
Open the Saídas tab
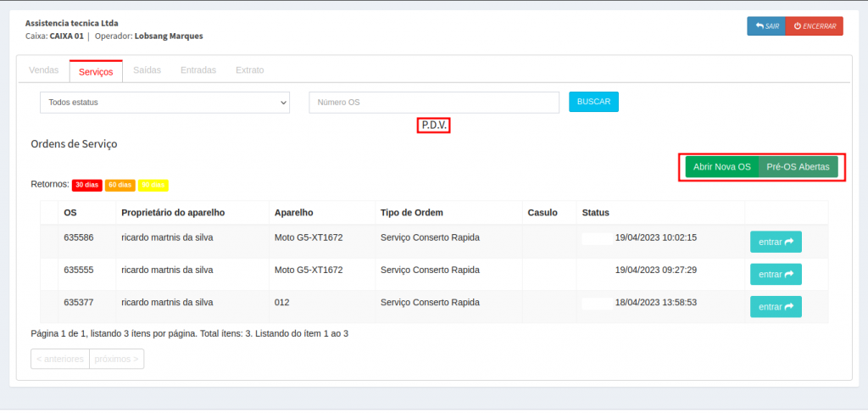(x=147, y=70)
